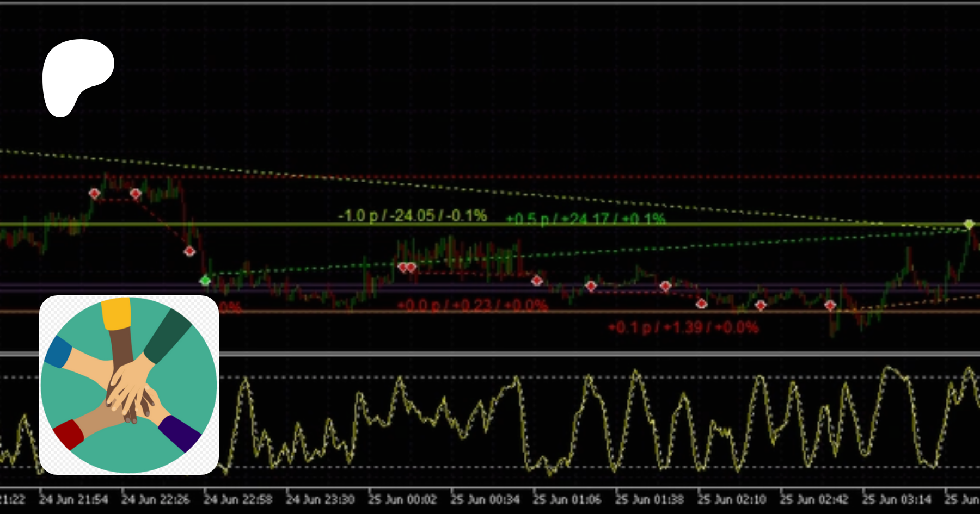The height and width of the screenshot is (514, 980).
Task: Open the joined hands avatar image
Action: (x=129, y=385)
